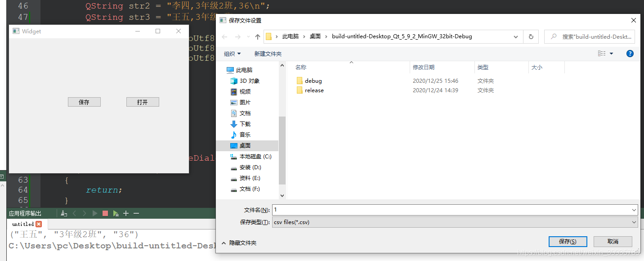This screenshot has width=644, height=261.
Task: Open the view options dropdown arrow
Action: (611, 54)
